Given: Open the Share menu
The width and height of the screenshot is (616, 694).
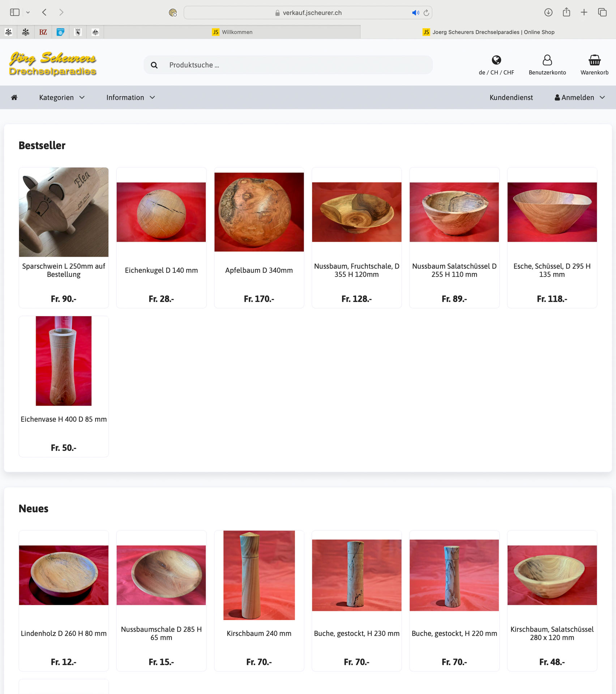Looking at the screenshot, I should (566, 12).
